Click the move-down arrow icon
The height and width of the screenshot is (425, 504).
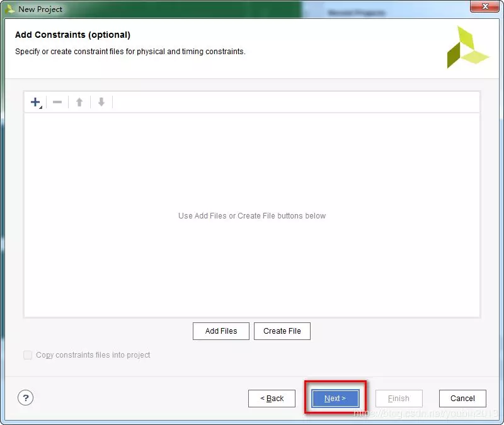click(101, 102)
